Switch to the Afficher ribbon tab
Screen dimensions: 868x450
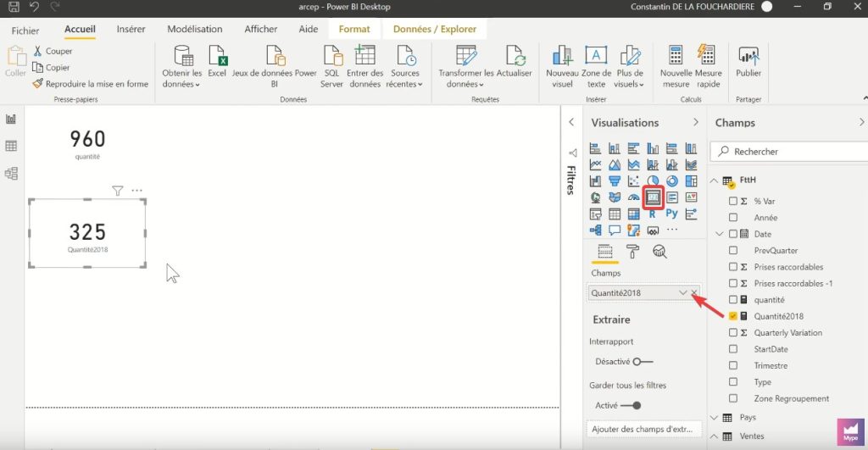261,30
